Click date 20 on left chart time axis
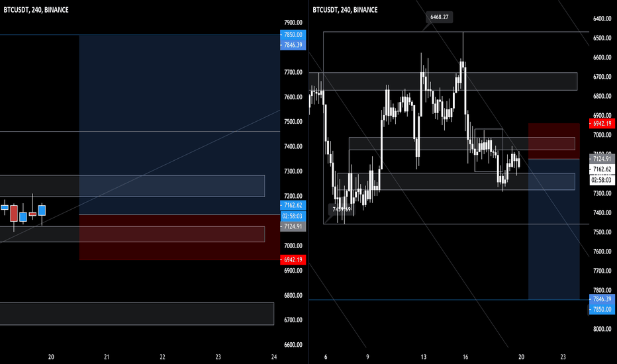The height and width of the screenshot is (364, 617). [51, 357]
